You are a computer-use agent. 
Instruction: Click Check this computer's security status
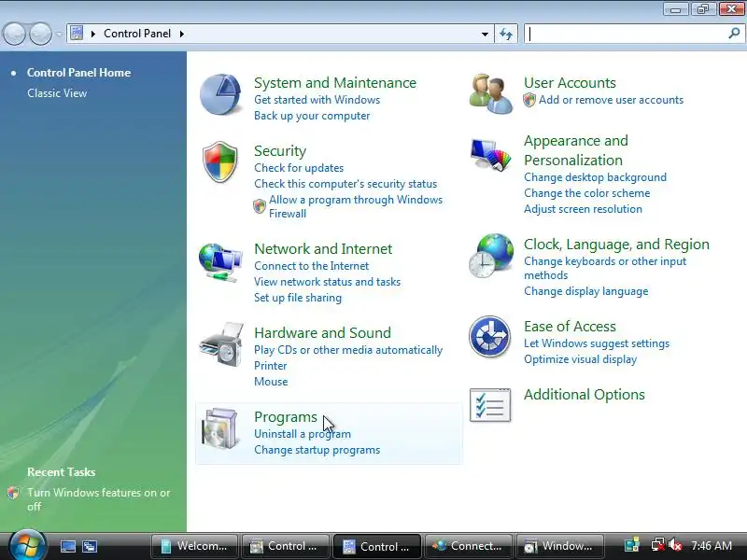345,184
